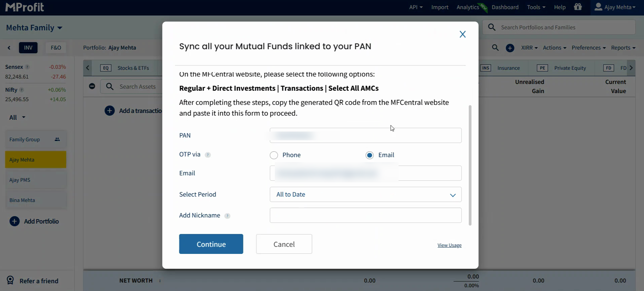Viewport: 644px width, 291px height.
Task: Click the dialog's vertical scrollbar
Action: pos(470,165)
